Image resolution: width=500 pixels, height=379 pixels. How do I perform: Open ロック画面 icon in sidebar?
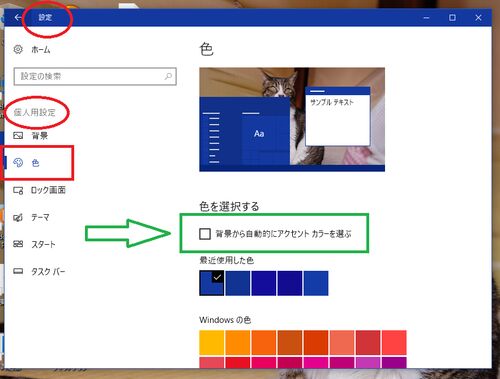pyautogui.click(x=18, y=190)
